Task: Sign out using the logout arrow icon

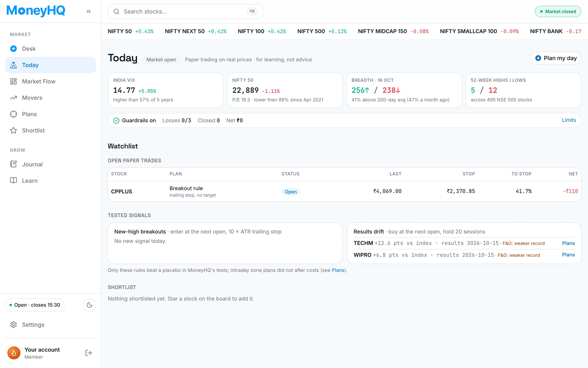Action: click(88, 353)
